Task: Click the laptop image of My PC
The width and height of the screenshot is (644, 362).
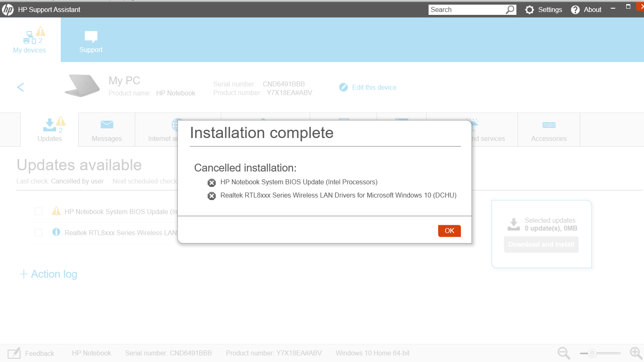Action: pyautogui.click(x=82, y=86)
